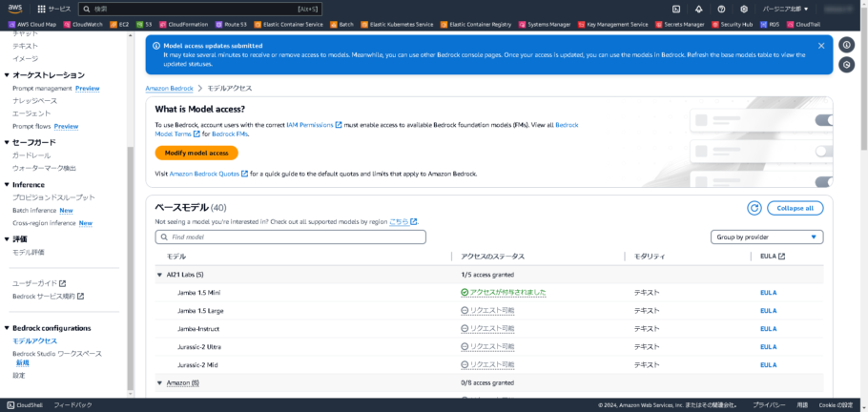Viewport: 868px width, 412px height.
Task: Open Prompt management in the sidebar
Action: (42, 89)
